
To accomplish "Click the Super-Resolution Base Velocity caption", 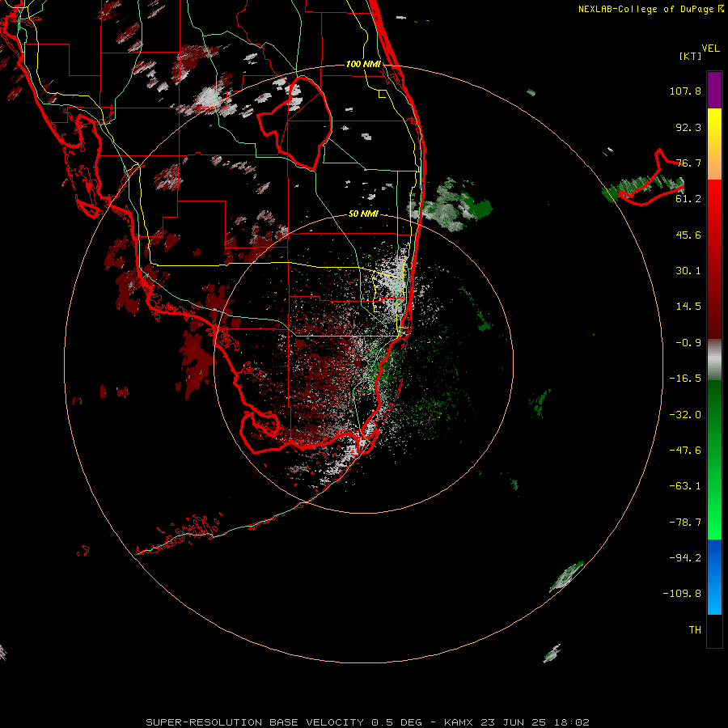I will [367, 722].
